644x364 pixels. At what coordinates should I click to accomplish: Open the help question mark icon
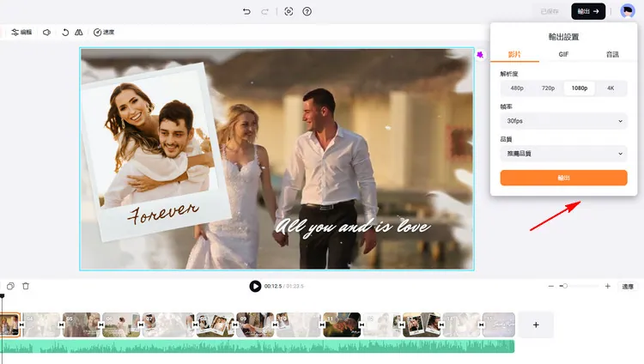tap(307, 11)
